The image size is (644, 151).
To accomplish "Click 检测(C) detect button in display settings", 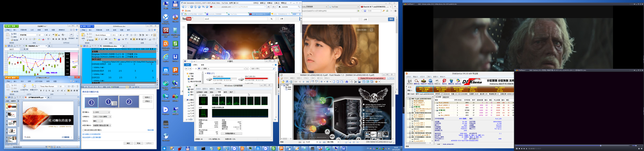I will click(147, 98).
